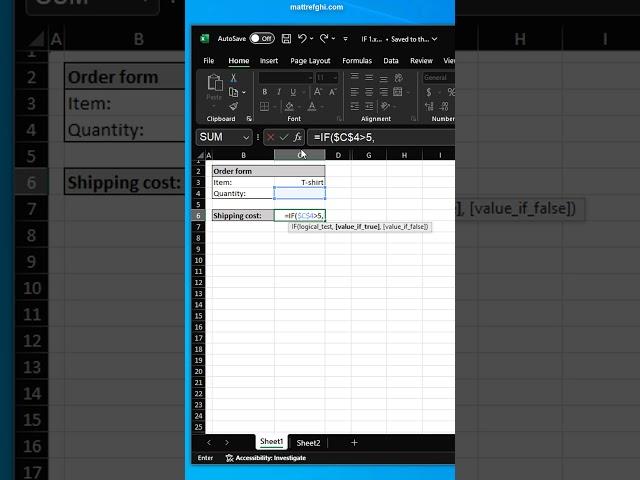
Task: Select the Sheet1 tab
Action: [x=271, y=442]
